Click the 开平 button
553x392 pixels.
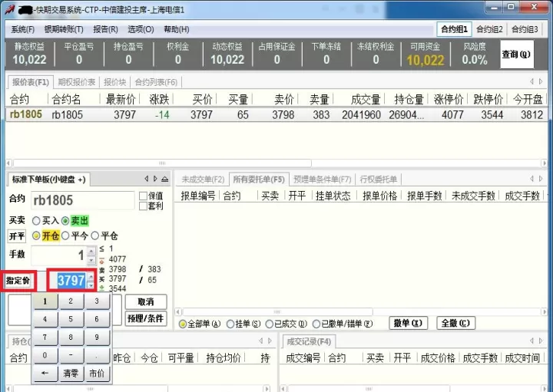(17, 236)
